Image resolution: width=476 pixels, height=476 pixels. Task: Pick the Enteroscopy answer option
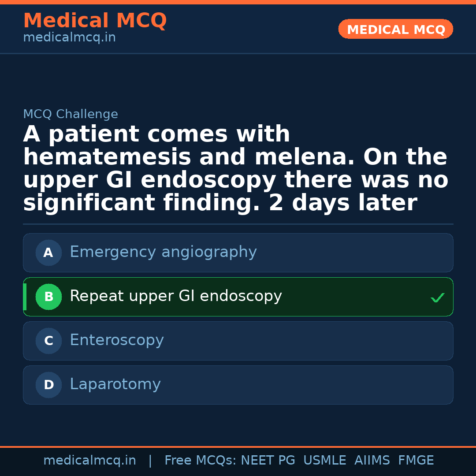[x=117, y=340]
